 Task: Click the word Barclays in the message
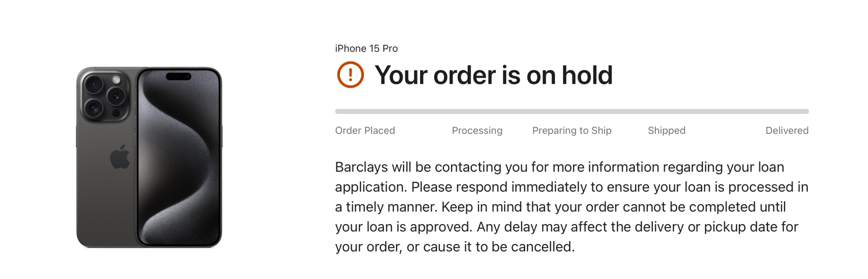coord(361,167)
